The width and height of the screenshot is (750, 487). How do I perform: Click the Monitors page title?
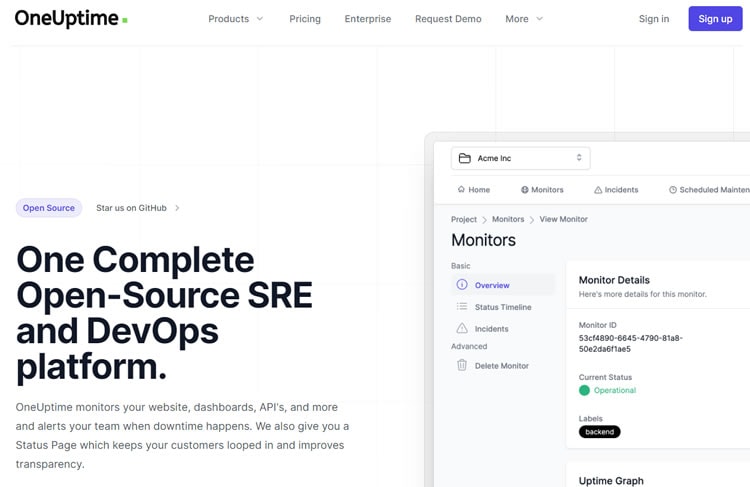coord(483,240)
